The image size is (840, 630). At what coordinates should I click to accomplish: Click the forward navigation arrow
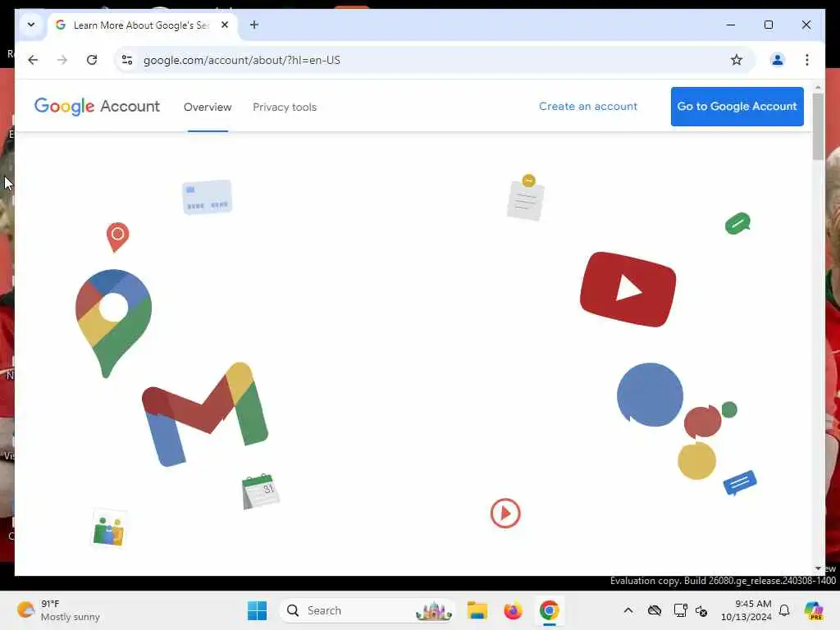(x=62, y=60)
